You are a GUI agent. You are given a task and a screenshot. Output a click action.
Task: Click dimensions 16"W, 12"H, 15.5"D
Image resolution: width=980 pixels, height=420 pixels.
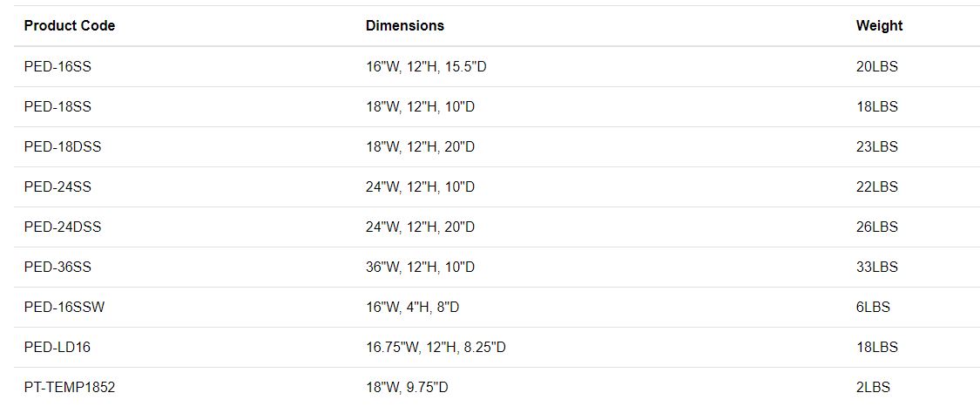(426, 66)
